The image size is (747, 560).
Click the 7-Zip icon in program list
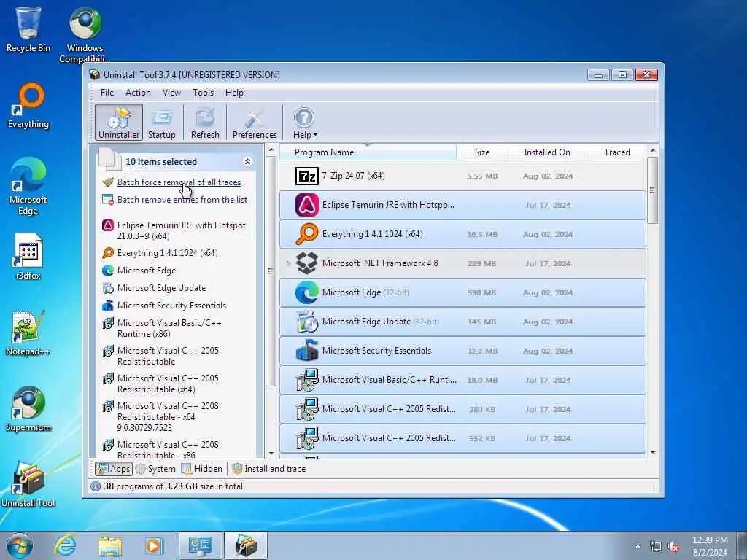click(307, 176)
